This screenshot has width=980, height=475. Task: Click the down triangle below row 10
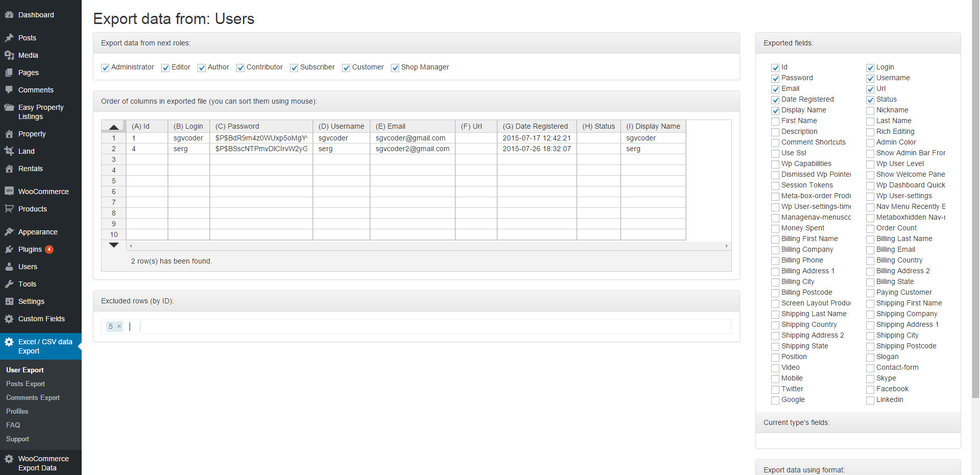click(113, 245)
